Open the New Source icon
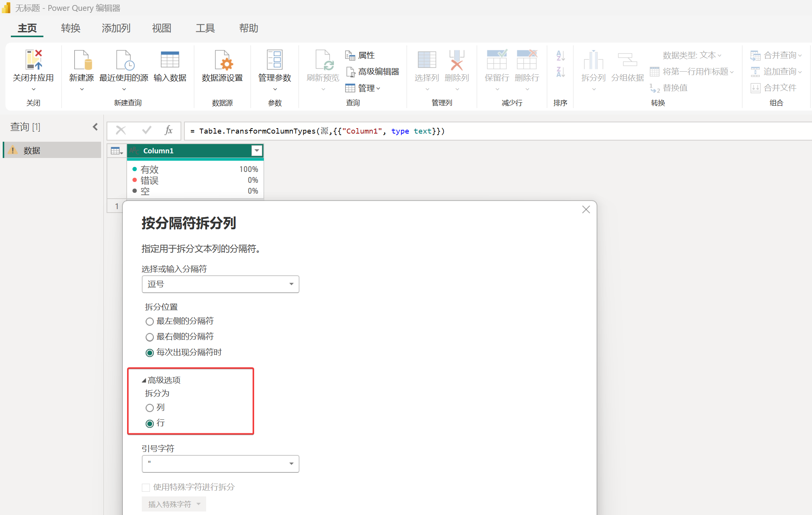The width and height of the screenshot is (812, 515). [x=82, y=60]
